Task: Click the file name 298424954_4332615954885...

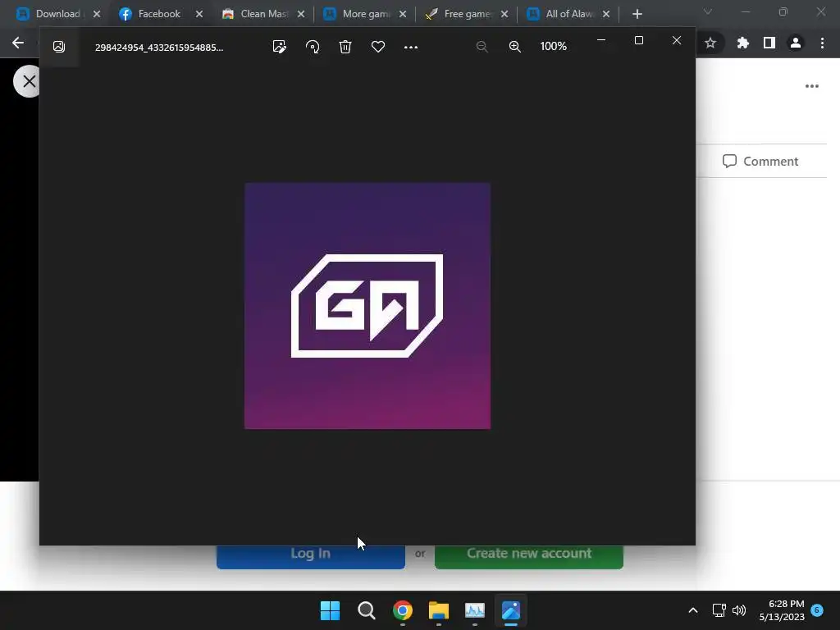Action: [x=159, y=47]
